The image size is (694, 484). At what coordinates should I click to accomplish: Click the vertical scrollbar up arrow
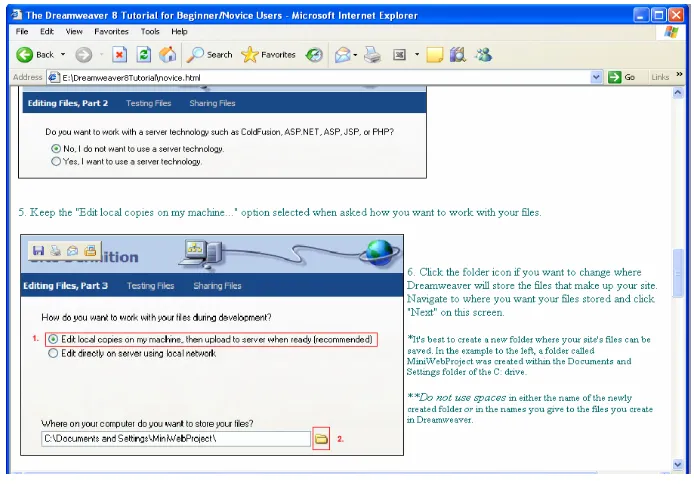coord(678,93)
